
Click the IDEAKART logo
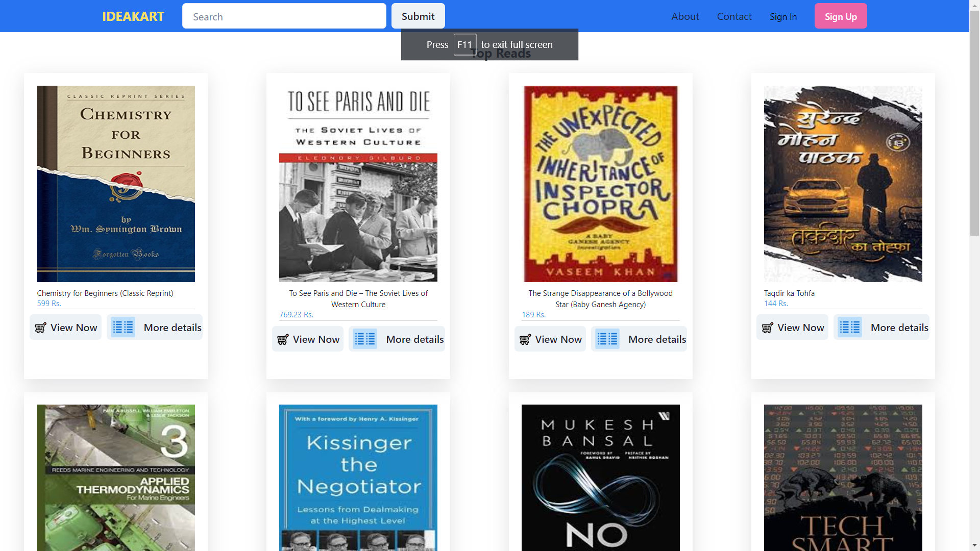point(133,16)
